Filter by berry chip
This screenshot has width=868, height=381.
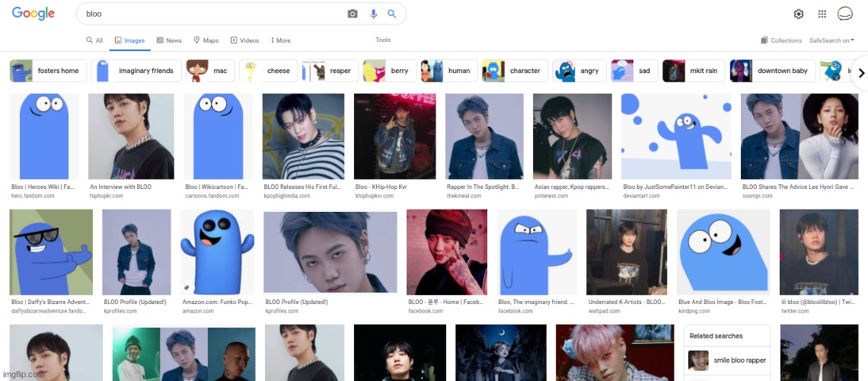coord(390,71)
